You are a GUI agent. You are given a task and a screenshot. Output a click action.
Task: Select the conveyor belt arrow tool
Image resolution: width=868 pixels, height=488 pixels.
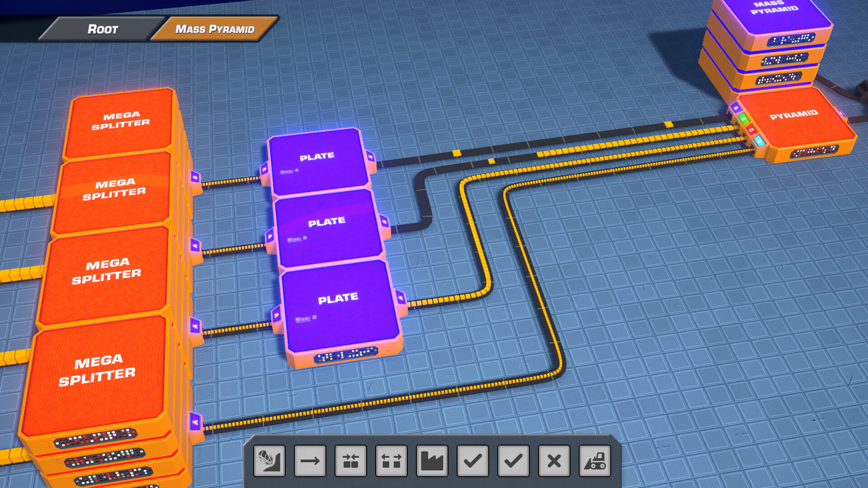click(x=310, y=461)
